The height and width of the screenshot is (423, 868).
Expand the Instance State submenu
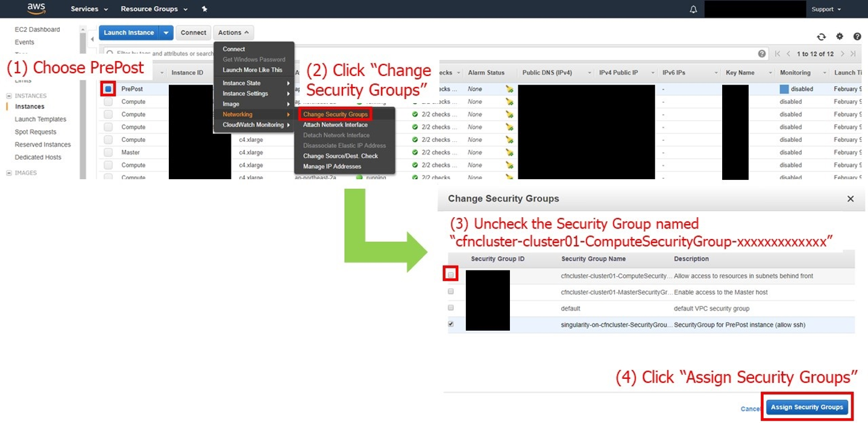[x=254, y=83]
